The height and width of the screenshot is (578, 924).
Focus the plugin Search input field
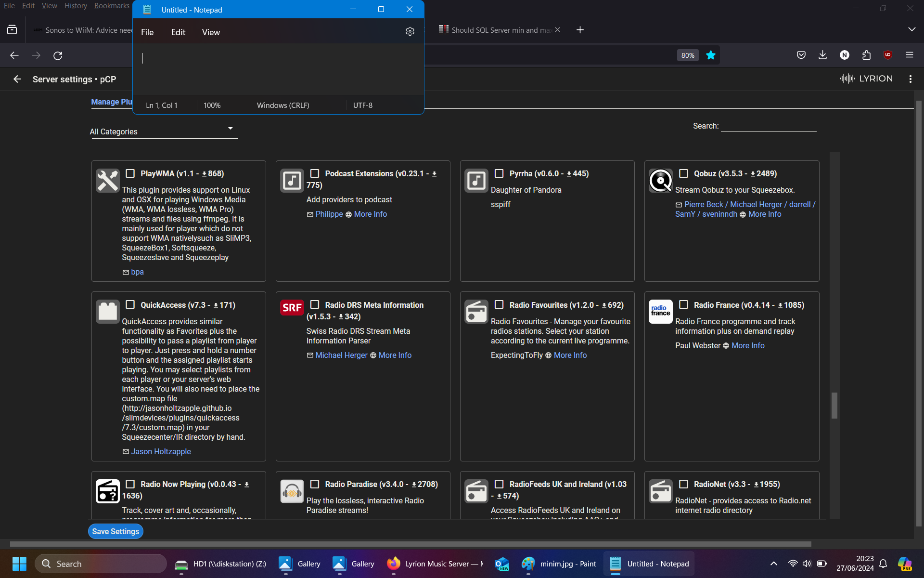point(769,126)
